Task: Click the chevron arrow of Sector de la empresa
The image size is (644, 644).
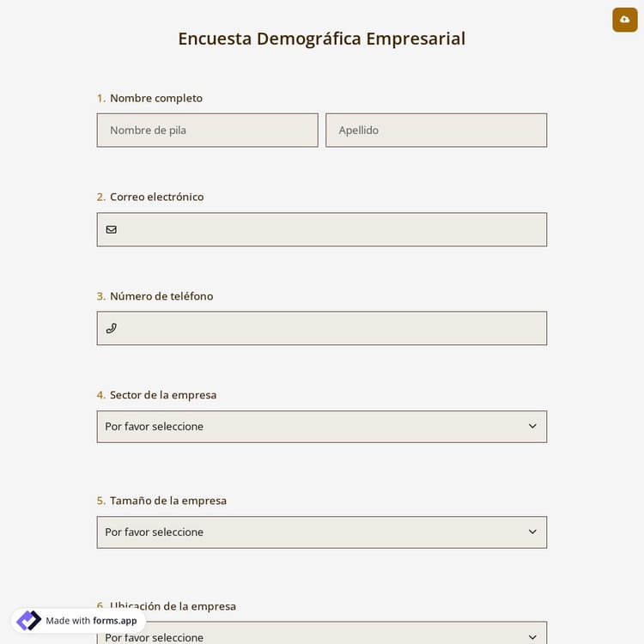Action: (532, 426)
